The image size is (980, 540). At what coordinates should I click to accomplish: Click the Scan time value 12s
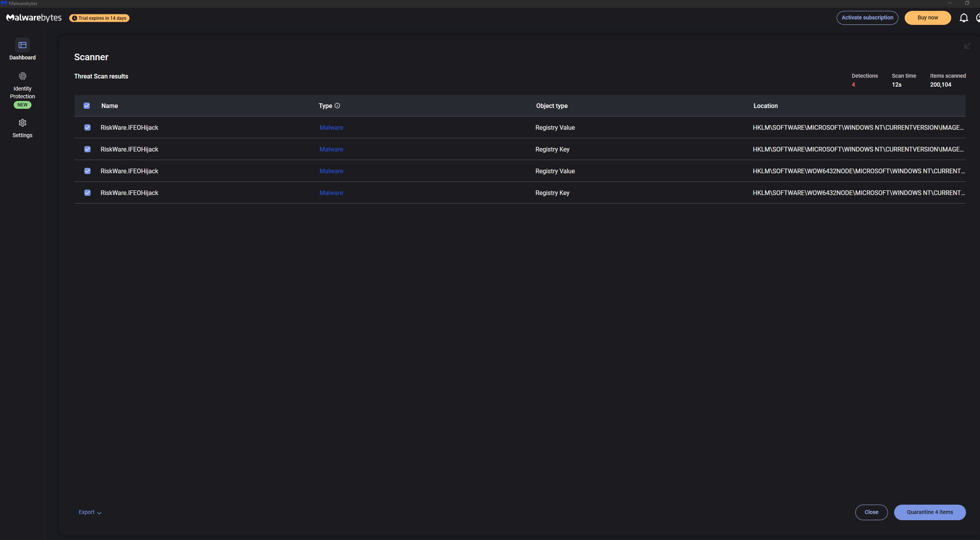(896, 85)
